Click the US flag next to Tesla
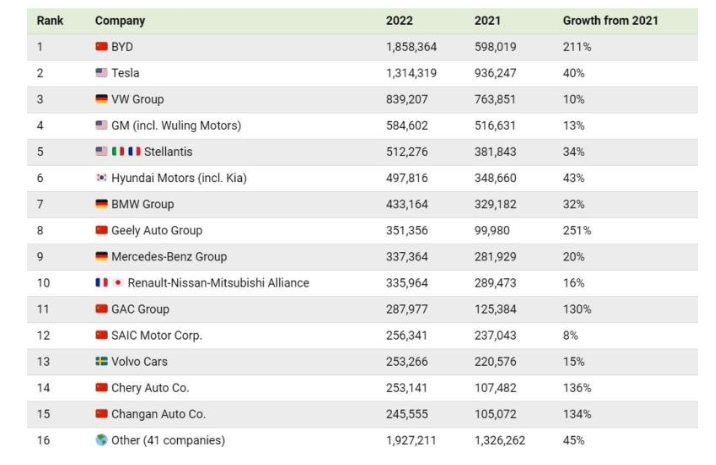 coord(101,73)
